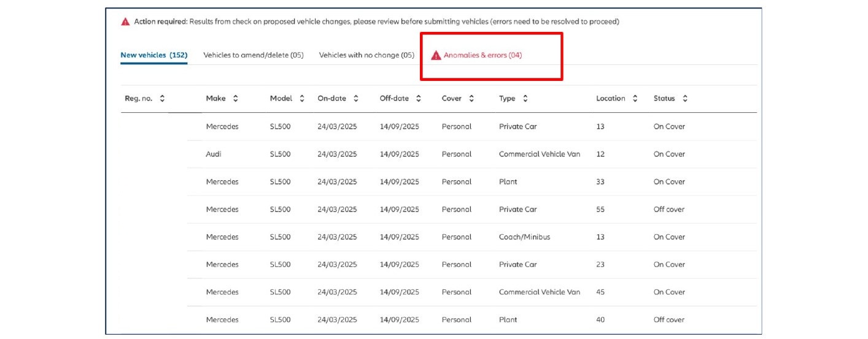Screen dimensions: 868x339
Task: Select Commercial Vehicle Van in location 45 row
Action: [540, 292]
